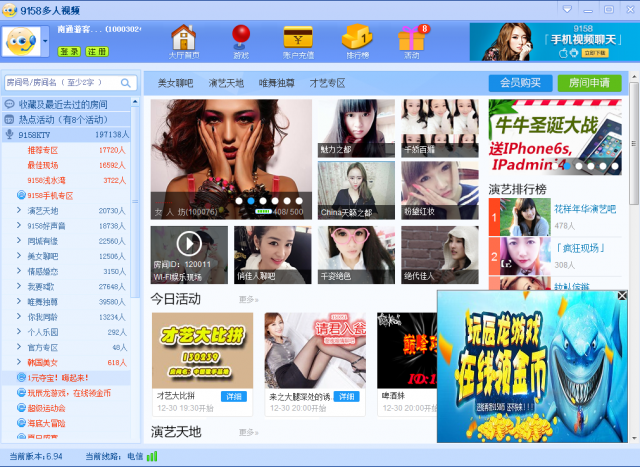Open the 大厅首页 home lobby icon
The width and height of the screenshot is (640, 467).
point(184,42)
